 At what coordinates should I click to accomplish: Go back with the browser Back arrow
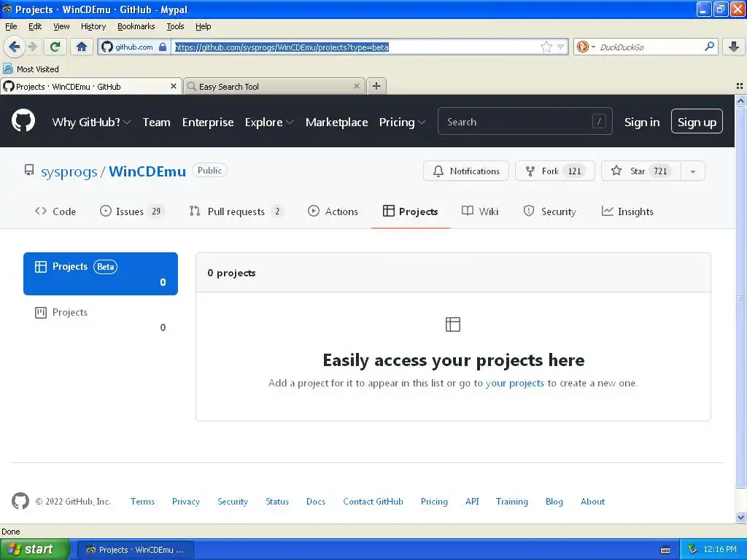(x=15, y=47)
